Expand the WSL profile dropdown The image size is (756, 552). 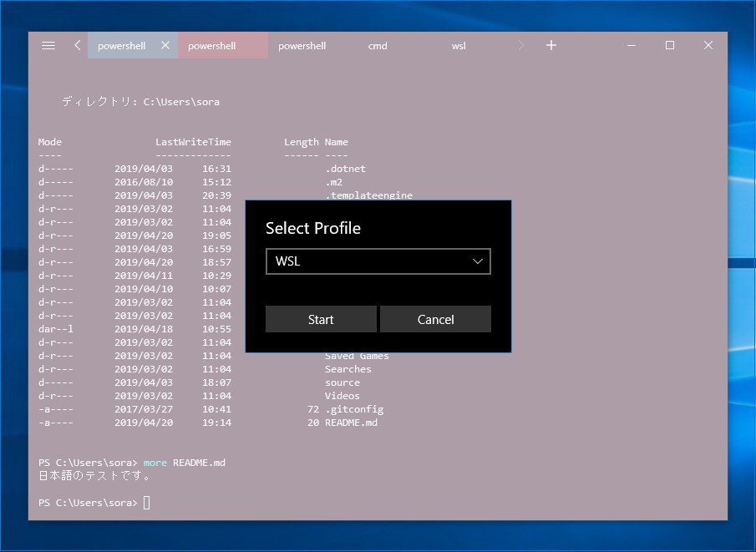click(378, 261)
